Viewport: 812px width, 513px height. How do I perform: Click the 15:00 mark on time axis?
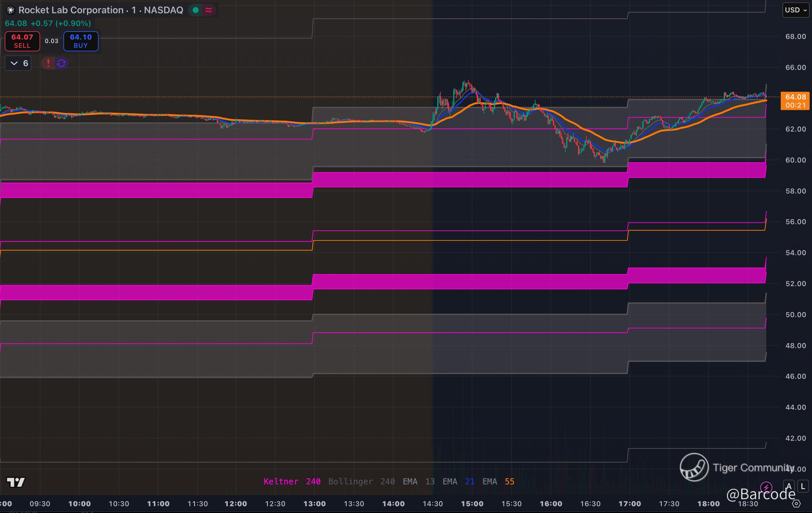tap(472, 504)
